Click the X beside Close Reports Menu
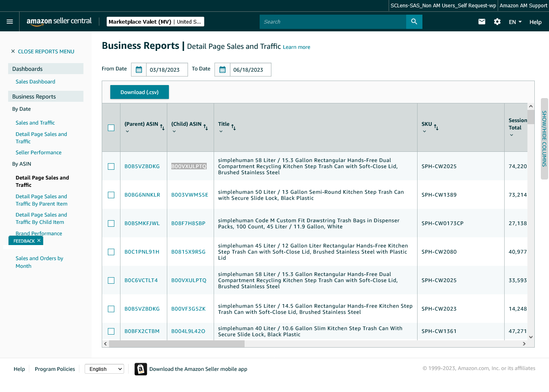 13,51
